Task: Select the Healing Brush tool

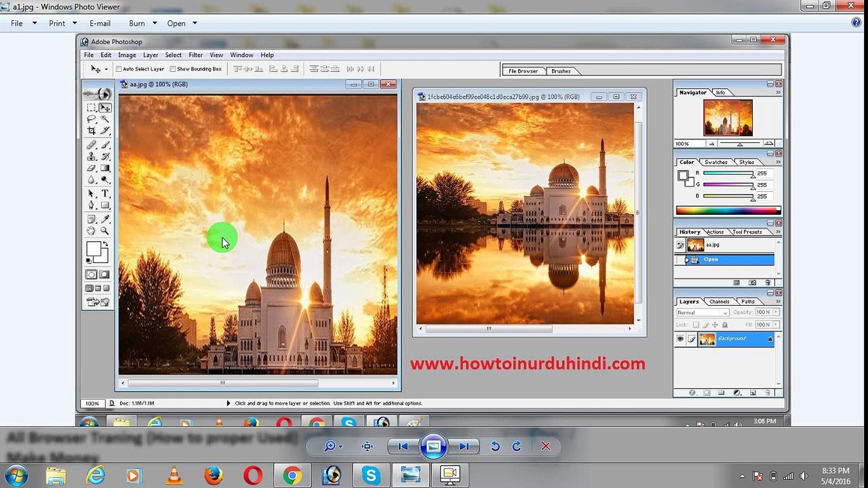Action: pyautogui.click(x=92, y=144)
